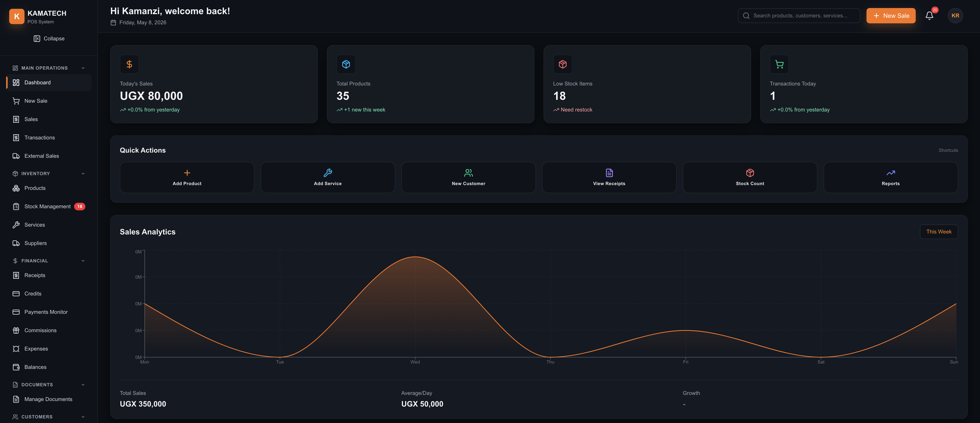
Task: Collapse the Inventory section chevron
Action: pos(83,174)
